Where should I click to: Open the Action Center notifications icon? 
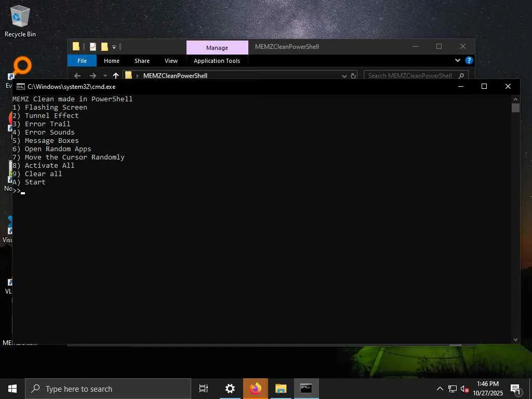click(x=516, y=390)
